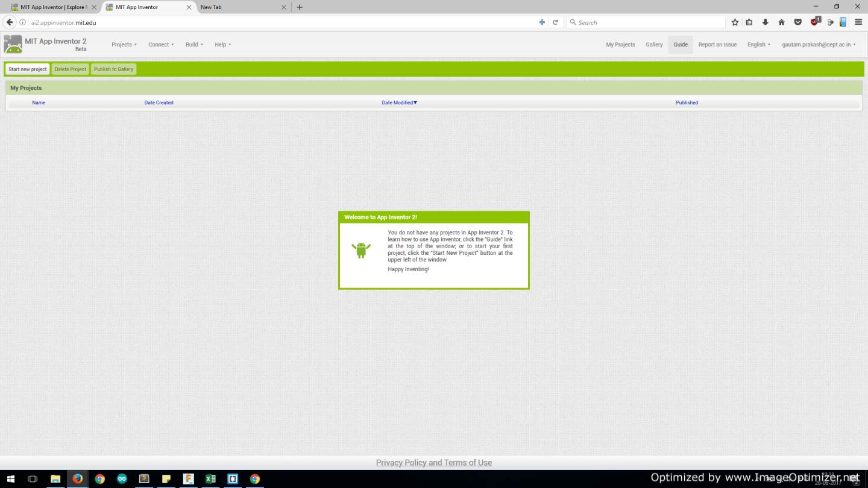Viewport: 868px width, 488px height.
Task: Open the uBlock shield extension icon
Action: click(815, 22)
